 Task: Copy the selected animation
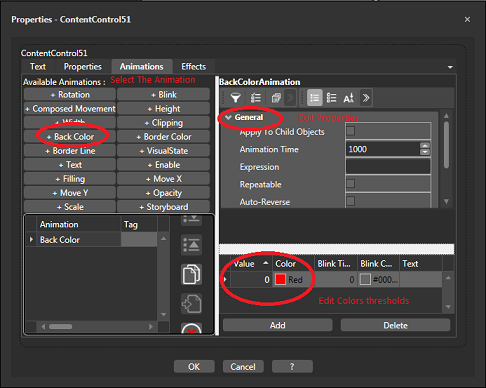191,274
